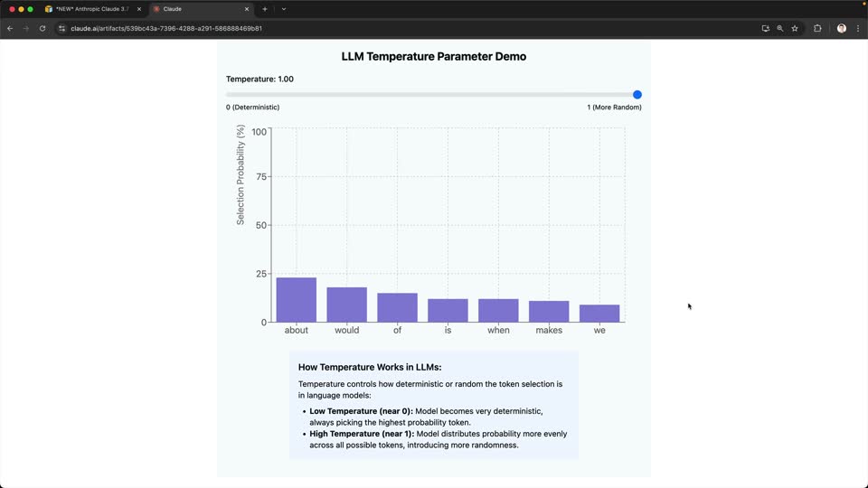Click the 'about' x-axis label
868x488 pixels.
[297, 331]
